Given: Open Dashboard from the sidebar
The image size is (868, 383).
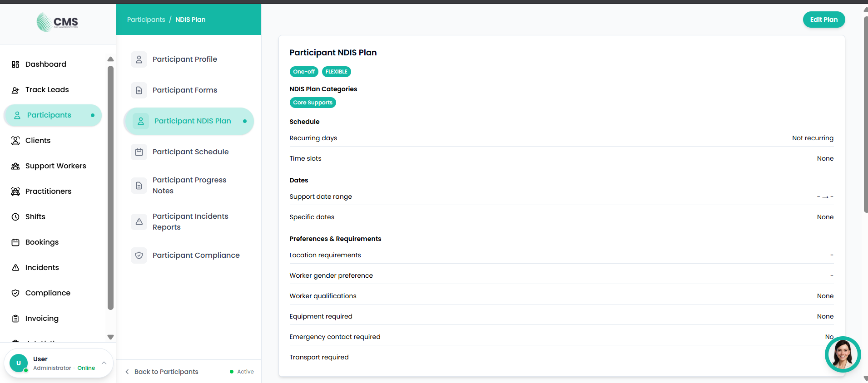Looking at the screenshot, I should (x=53, y=64).
